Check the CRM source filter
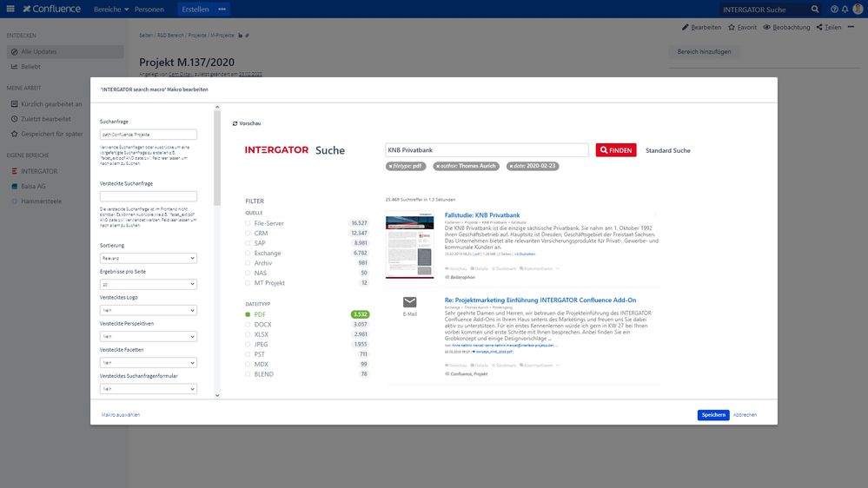Image resolution: width=868 pixels, height=488 pixels. (248, 234)
